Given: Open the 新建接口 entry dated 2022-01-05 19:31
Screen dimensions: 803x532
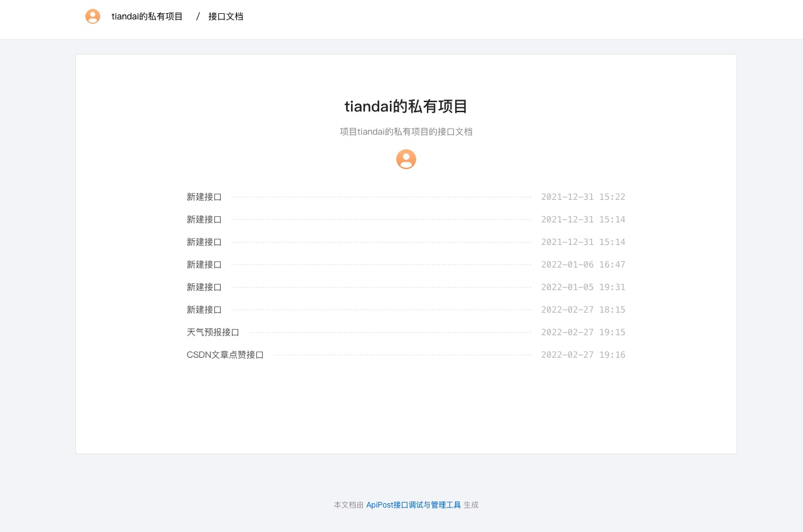Looking at the screenshot, I should [204, 287].
